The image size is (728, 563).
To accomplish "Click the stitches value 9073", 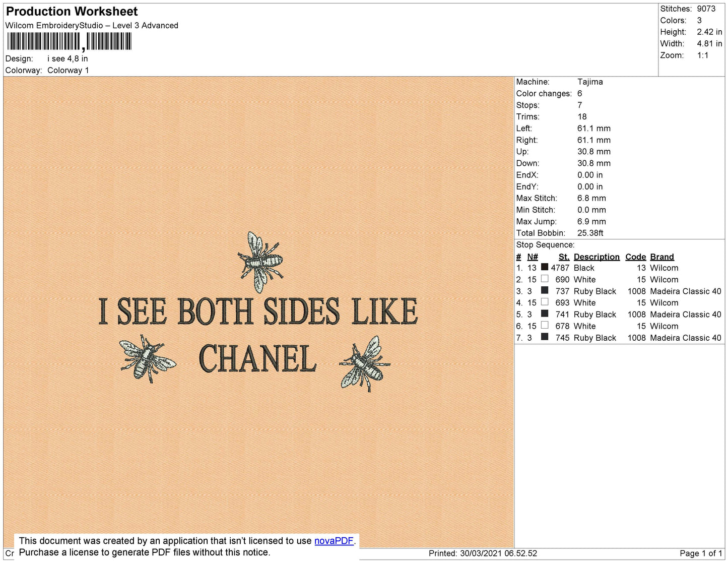I will 706,9.
